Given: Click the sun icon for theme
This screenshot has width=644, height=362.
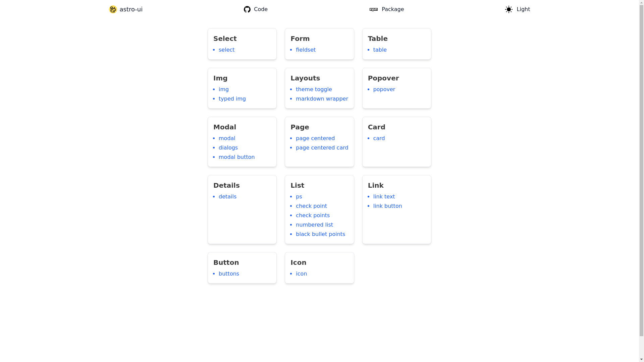Looking at the screenshot, I should pyautogui.click(x=509, y=9).
